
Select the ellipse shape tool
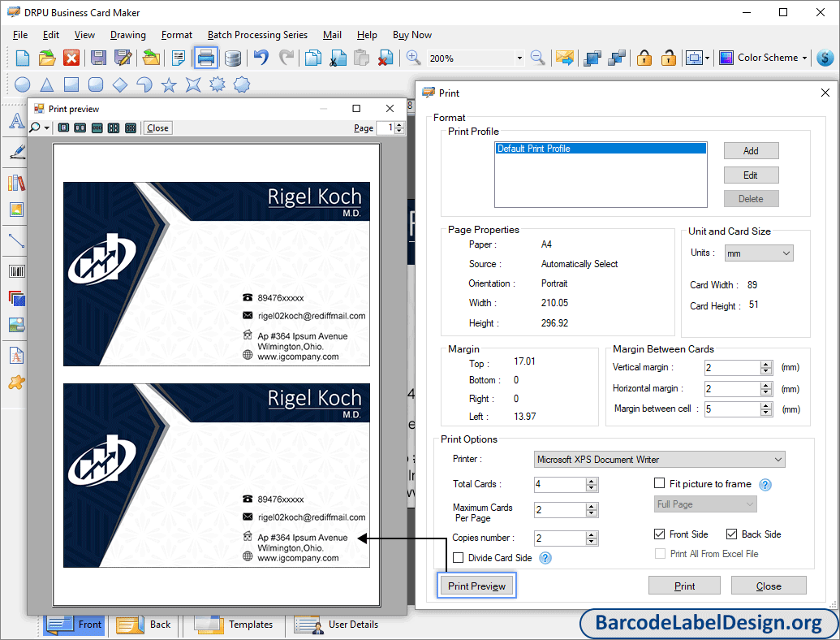22,84
